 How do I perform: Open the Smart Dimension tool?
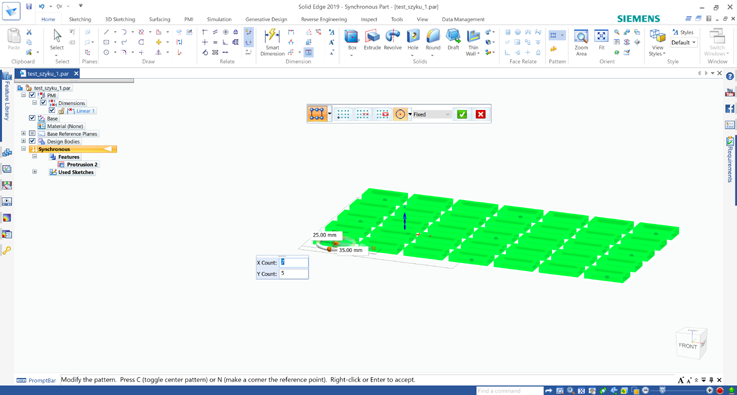click(x=272, y=42)
